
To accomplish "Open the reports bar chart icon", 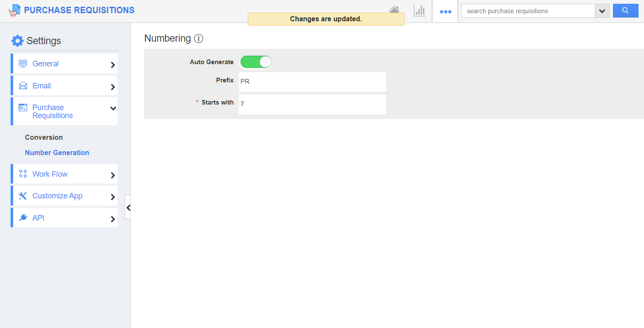I will (420, 11).
